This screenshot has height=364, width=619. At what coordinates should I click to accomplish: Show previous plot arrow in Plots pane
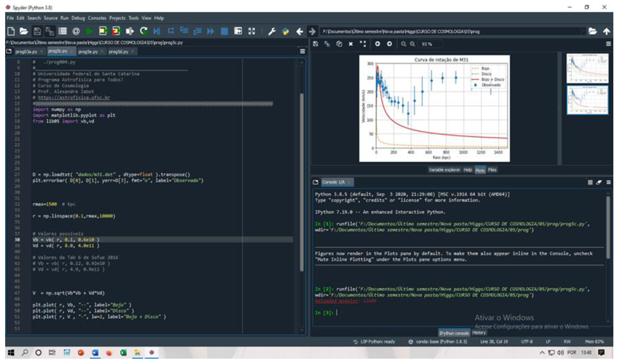(x=378, y=44)
